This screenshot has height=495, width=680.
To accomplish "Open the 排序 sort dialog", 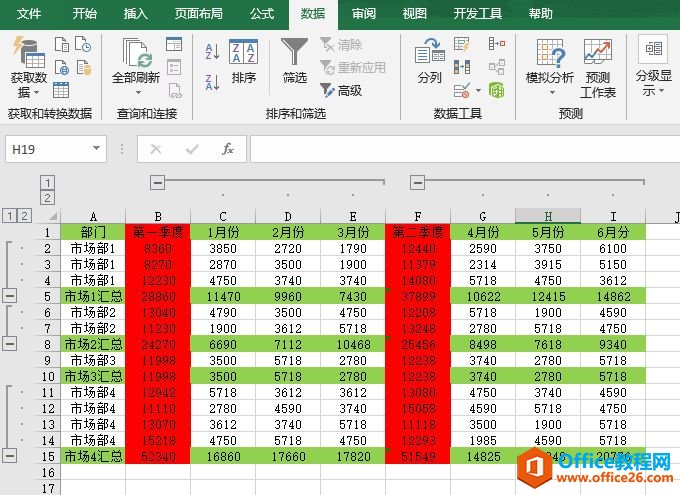I will point(243,61).
